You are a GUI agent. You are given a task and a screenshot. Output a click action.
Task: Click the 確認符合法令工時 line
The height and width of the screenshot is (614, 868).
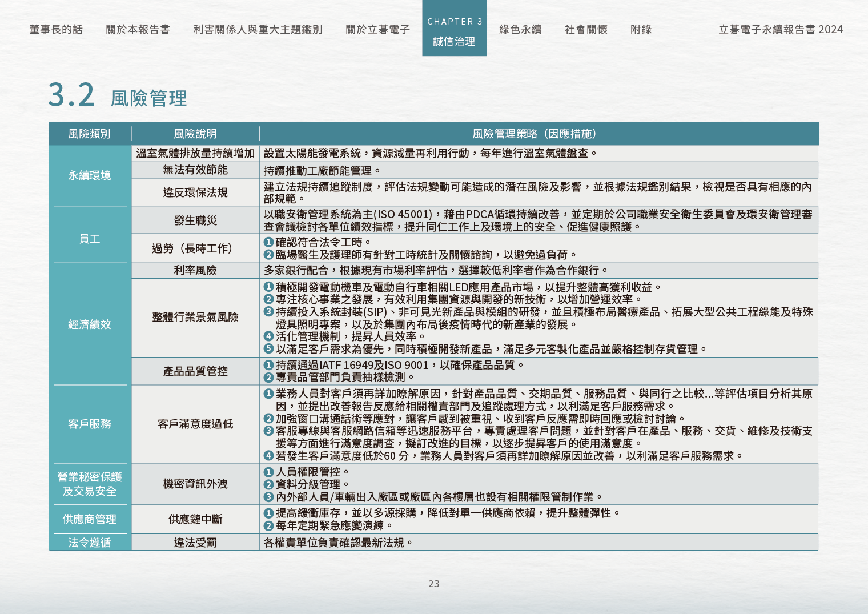[x=318, y=242]
